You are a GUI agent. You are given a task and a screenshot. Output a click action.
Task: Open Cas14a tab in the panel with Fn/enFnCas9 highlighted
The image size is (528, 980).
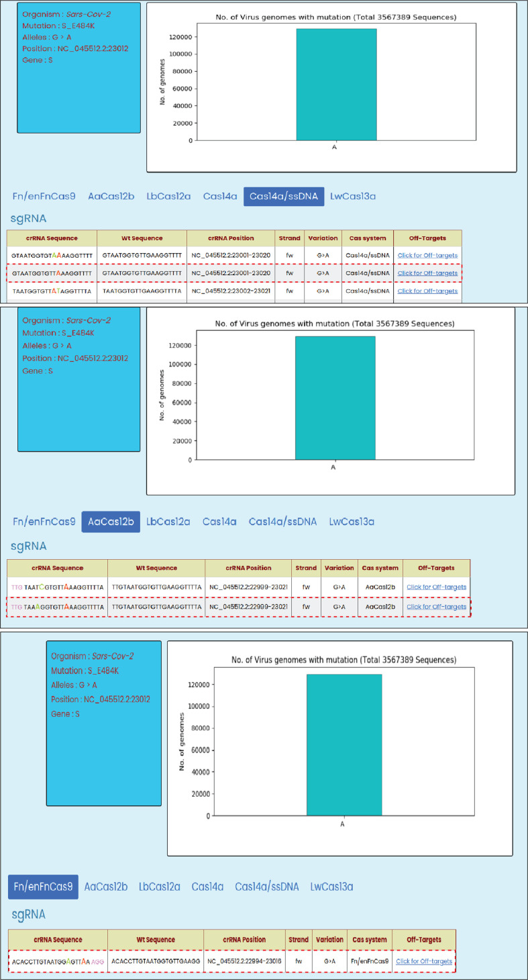pyautogui.click(x=208, y=887)
